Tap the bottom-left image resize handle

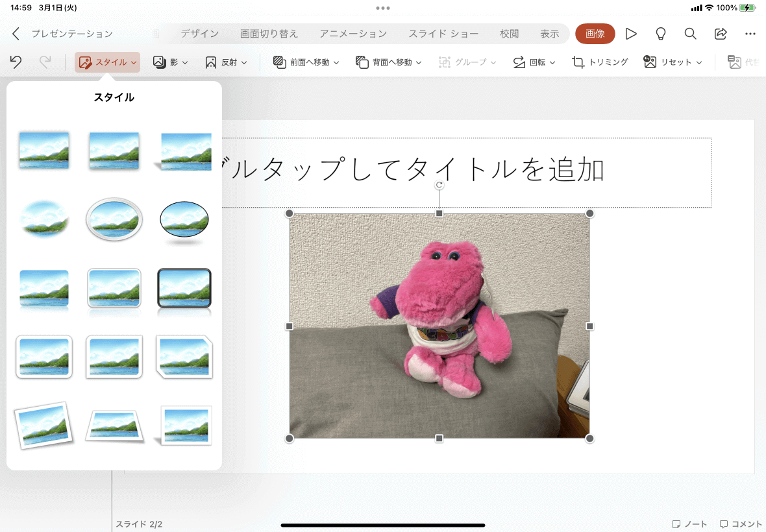pos(290,439)
